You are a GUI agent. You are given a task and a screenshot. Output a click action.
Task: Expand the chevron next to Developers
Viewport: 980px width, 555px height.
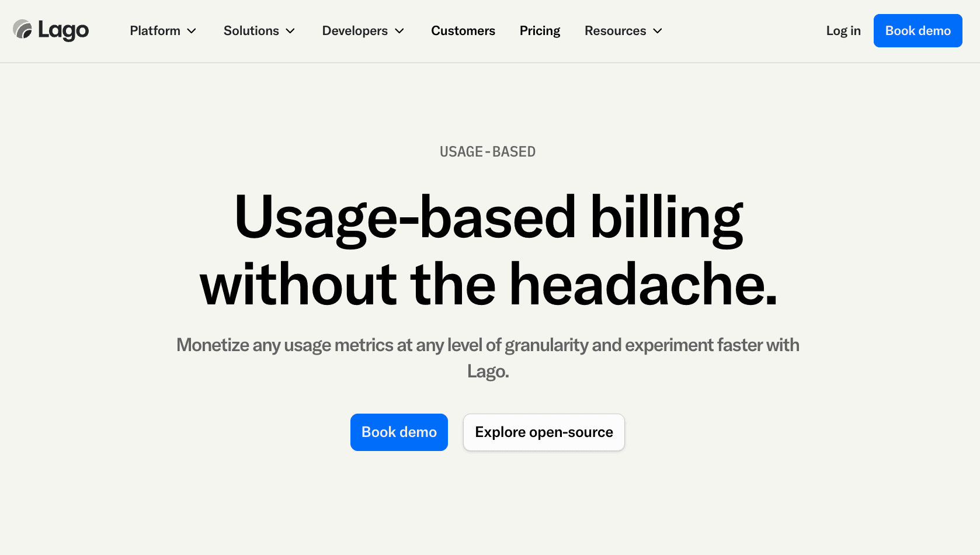point(399,31)
